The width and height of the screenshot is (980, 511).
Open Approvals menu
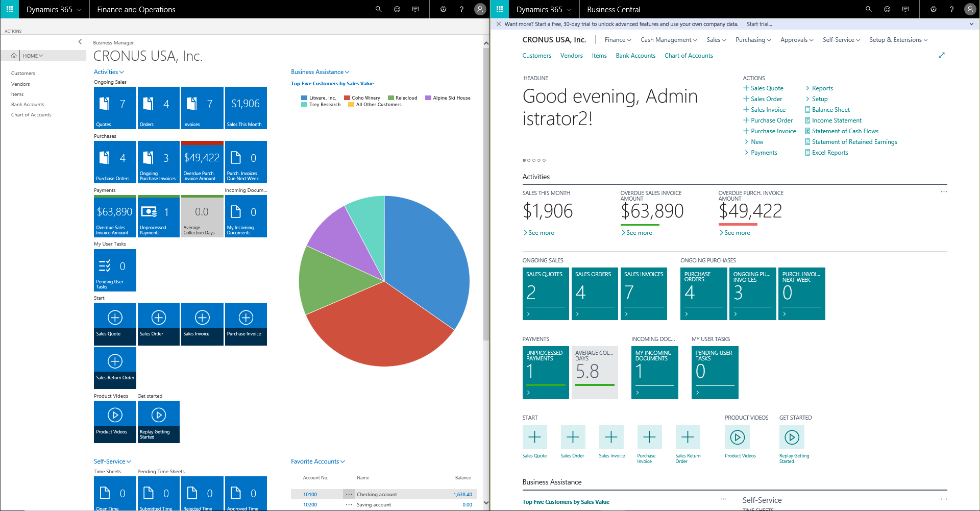point(797,40)
